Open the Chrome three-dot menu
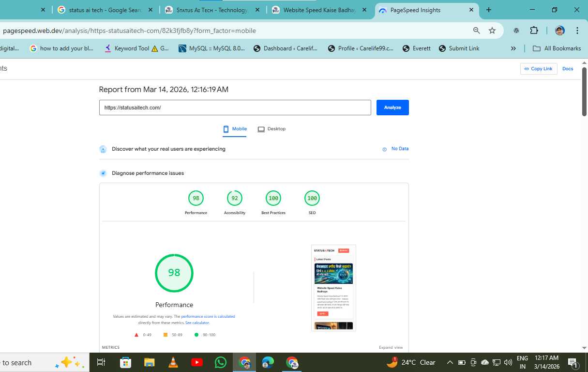This screenshot has width=588, height=372. [x=577, y=31]
